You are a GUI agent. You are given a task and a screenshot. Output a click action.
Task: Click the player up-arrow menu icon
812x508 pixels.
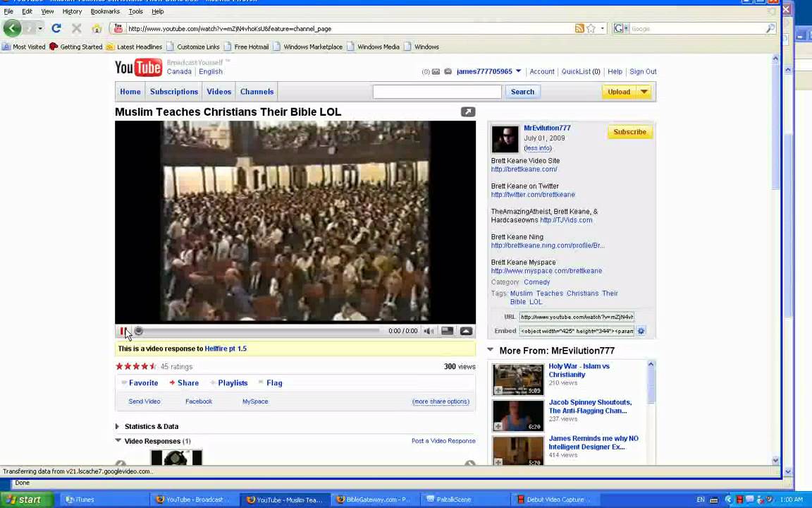tap(466, 331)
